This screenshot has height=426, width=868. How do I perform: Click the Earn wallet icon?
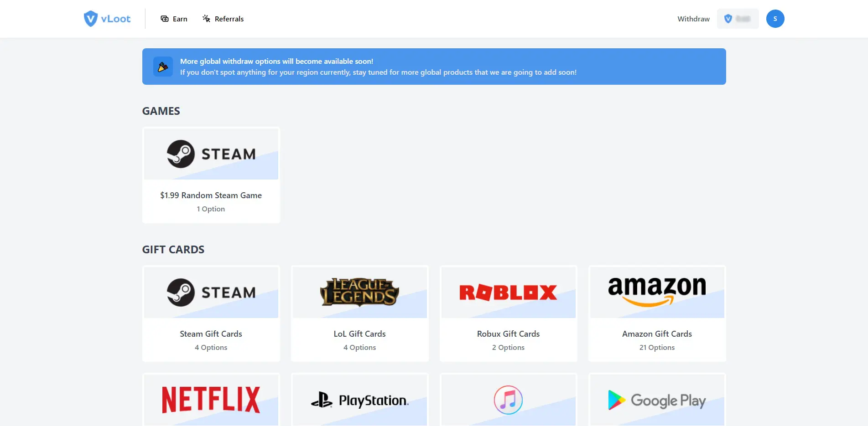[165, 19]
